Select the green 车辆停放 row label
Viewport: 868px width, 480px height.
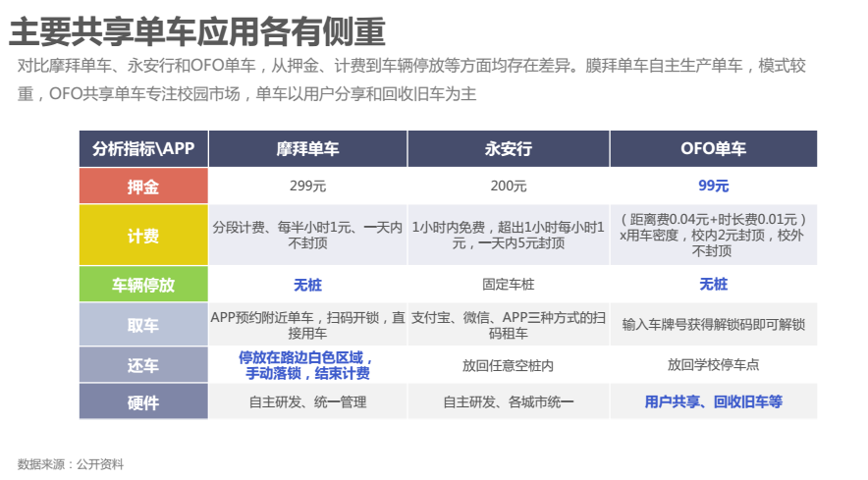(x=143, y=285)
